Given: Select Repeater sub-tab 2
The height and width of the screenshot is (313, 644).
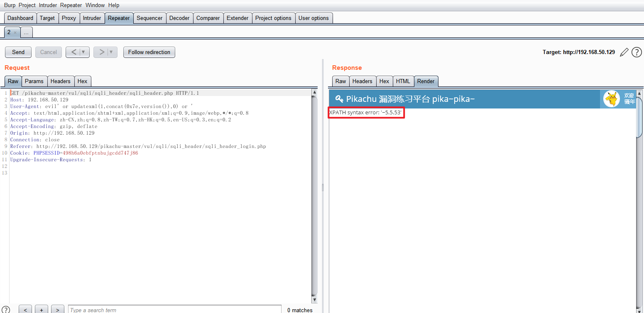Looking at the screenshot, I should tap(9, 32).
